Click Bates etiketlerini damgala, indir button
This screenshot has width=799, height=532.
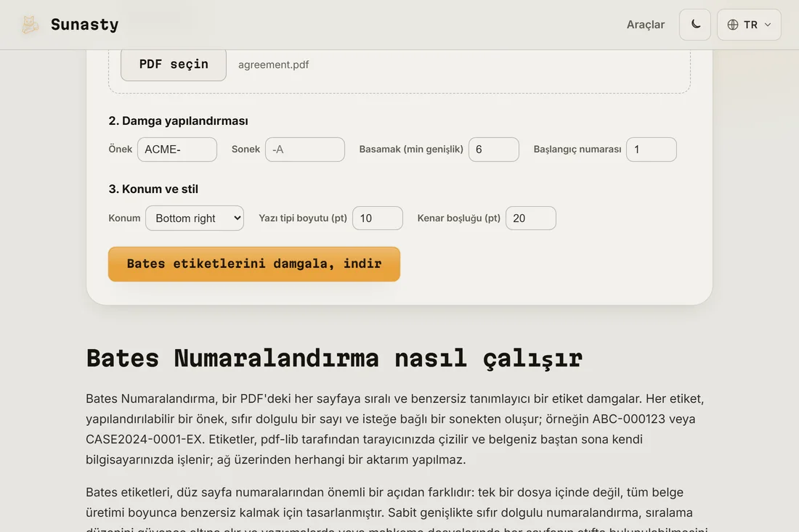(254, 263)
